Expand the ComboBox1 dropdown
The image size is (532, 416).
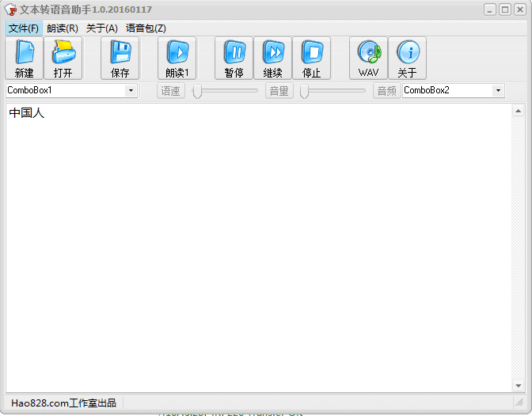click(x=131, y=91)
